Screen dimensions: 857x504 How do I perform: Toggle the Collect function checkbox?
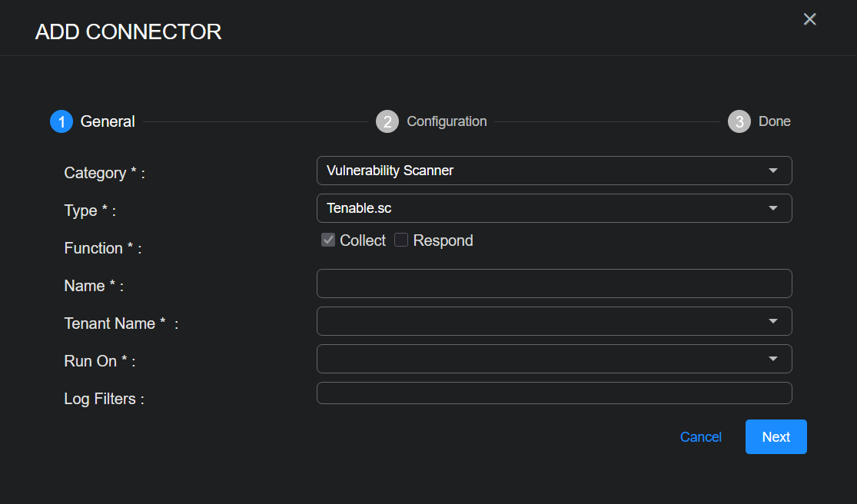328,240
